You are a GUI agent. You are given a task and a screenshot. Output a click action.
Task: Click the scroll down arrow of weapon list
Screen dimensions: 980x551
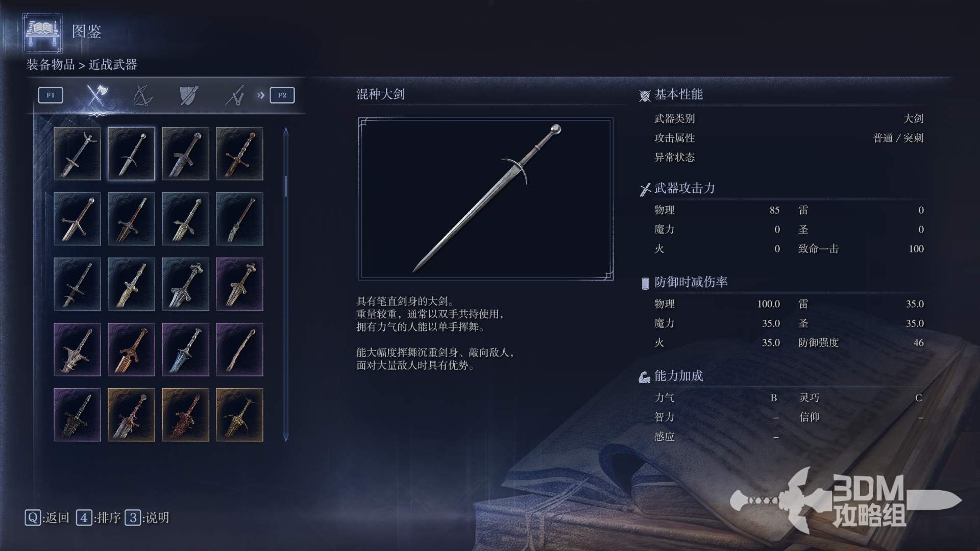pos(286,437)
